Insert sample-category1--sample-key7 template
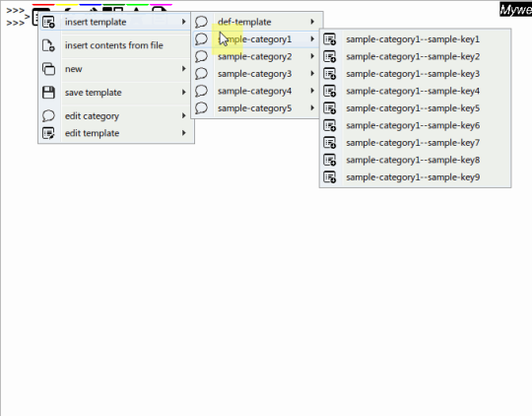The height and width of the screenshot is (416, 532). coord(415,143)
